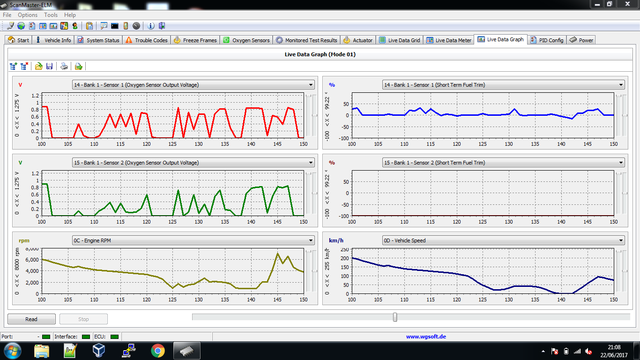
Task: Click the colorful graph toolbar icon
Action: [64, 26]
